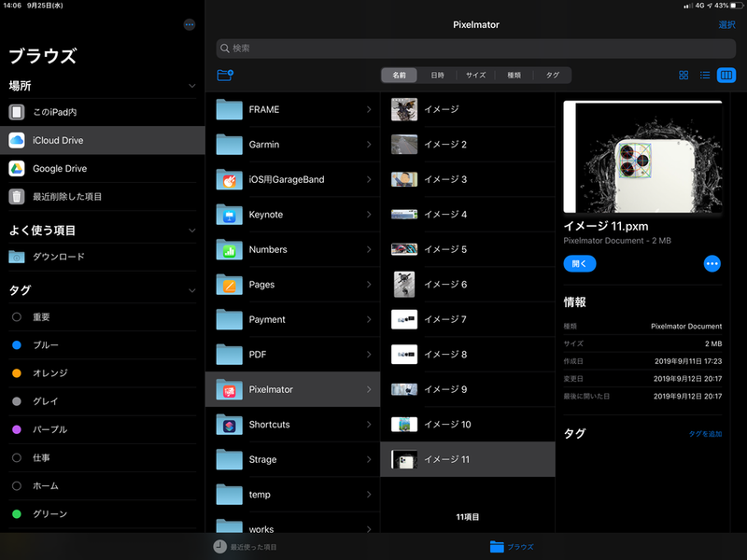The width and height of the screenshot is (747, 560).
Task: Filter by the パープル color tag
Action: (x=103, y=429)
